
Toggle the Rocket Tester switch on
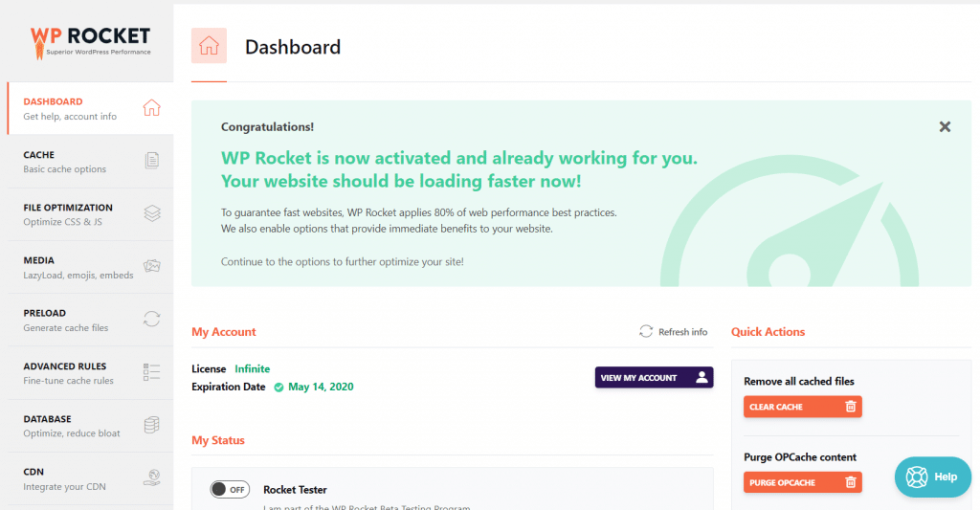(230, 489)
